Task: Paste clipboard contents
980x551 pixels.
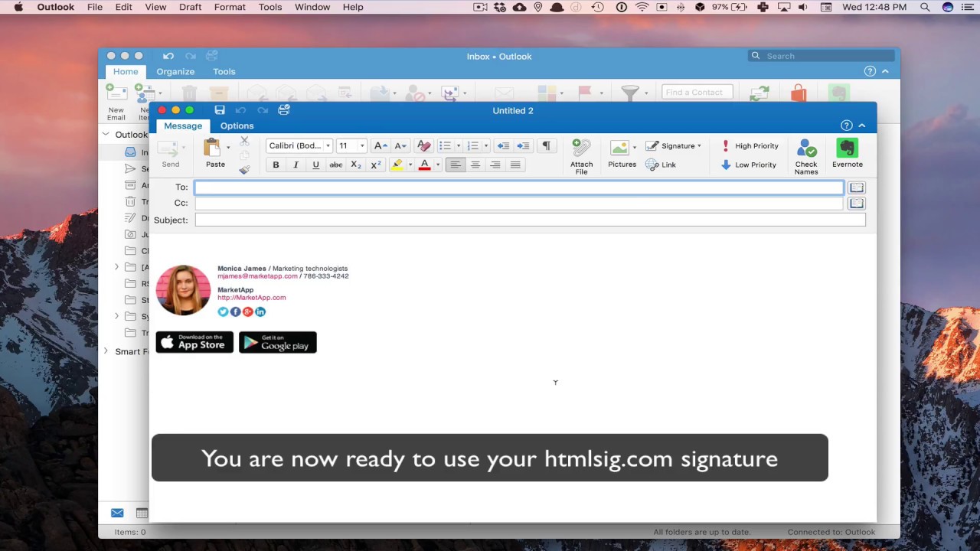Action: click(x=214, y=153)
